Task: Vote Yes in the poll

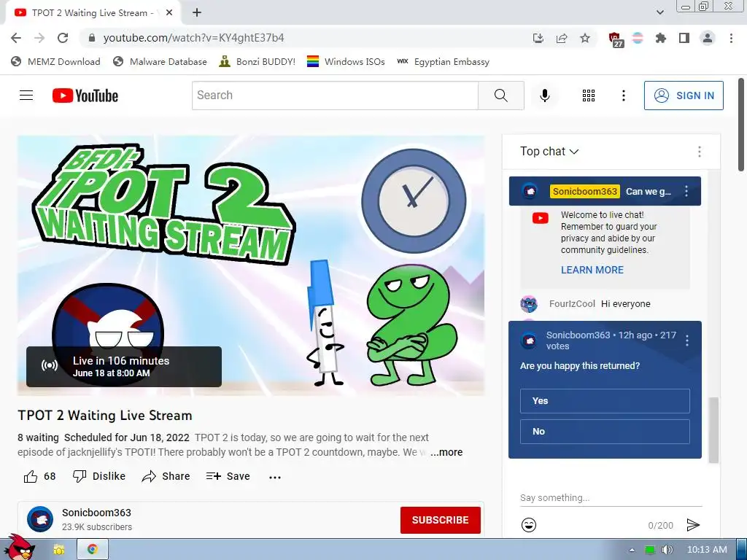Action: [x=605, y=401]
